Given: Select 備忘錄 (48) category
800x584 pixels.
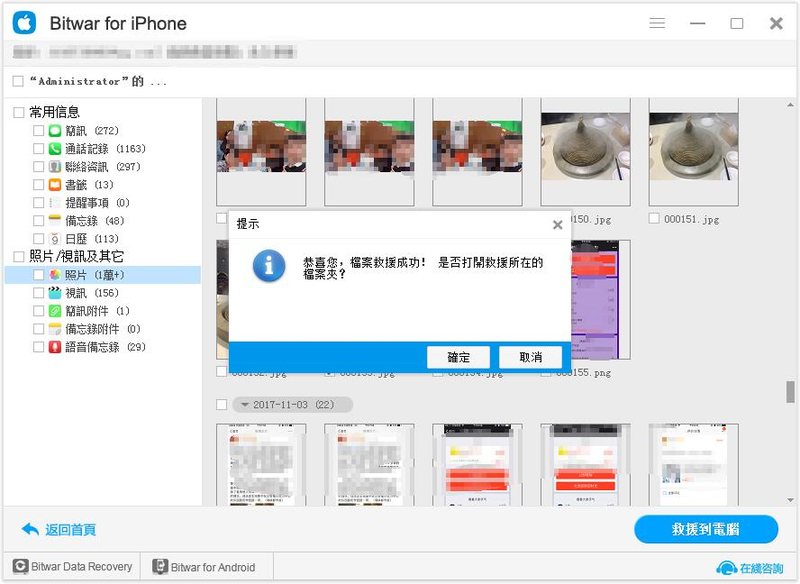Looking at the screenshot, I should [x=95, y=220].
